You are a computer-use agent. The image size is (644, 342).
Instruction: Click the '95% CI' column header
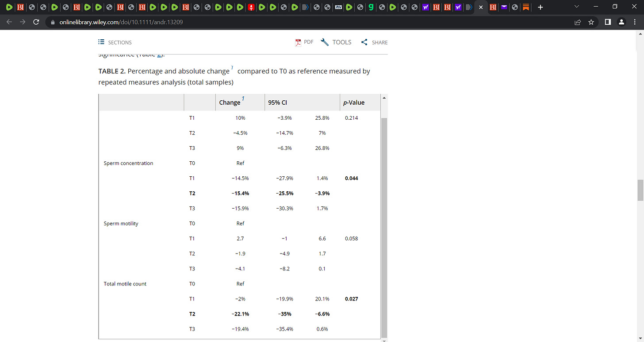pyautogui.click(x=277, y=103)
